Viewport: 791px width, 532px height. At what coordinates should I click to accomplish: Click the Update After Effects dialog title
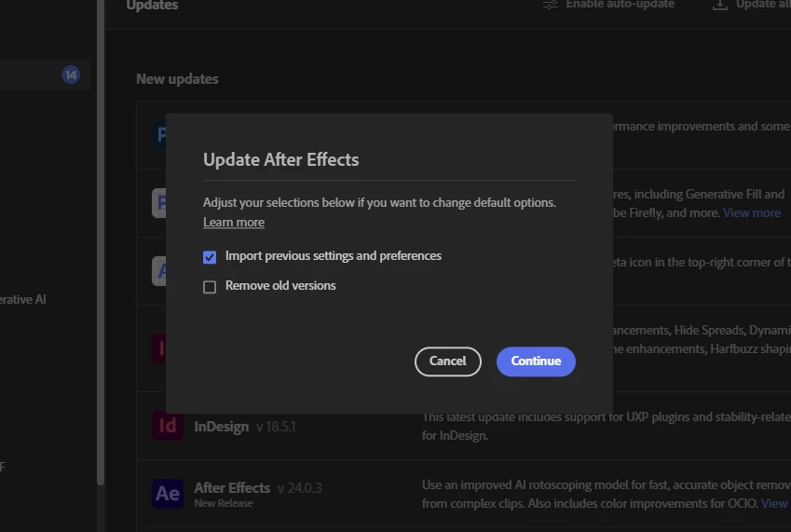click(x=281, y=160)
